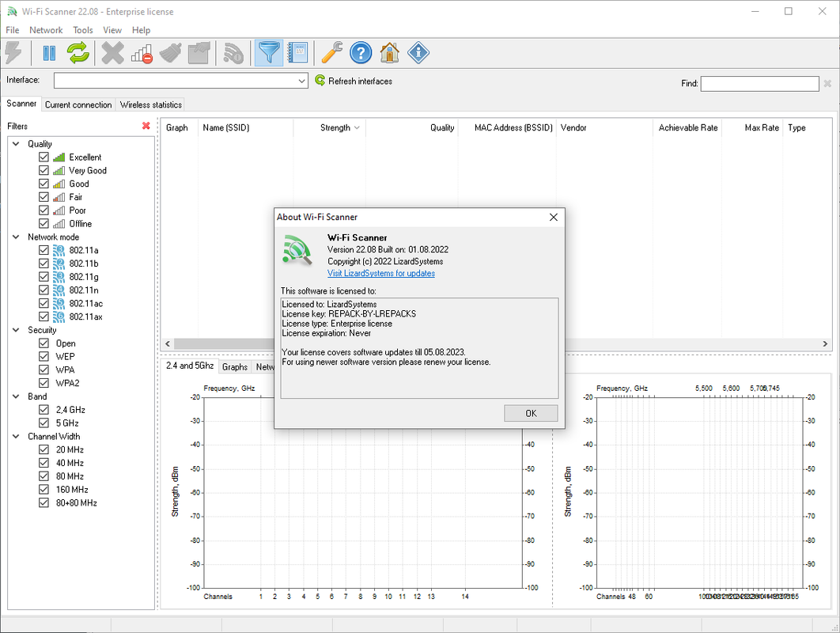
Task: Close the About Wi-Fi Scanner dialog
Action: tap(554, 217)
